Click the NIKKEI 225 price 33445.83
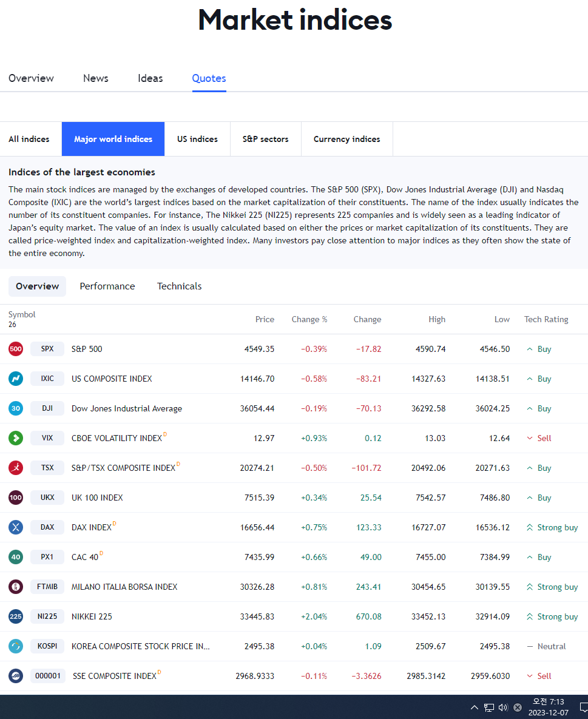Image resolution: width=588 pixels, height=719 pixels. coord(257,616)
